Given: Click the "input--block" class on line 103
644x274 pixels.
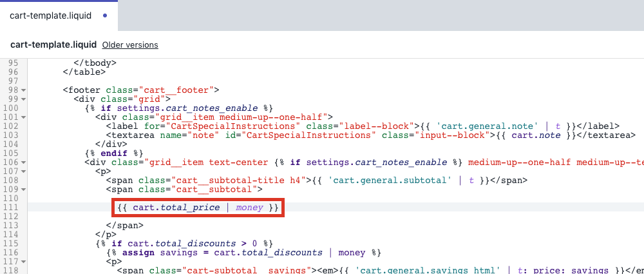Looking at the screenshot, I should (x=452, y=135).
